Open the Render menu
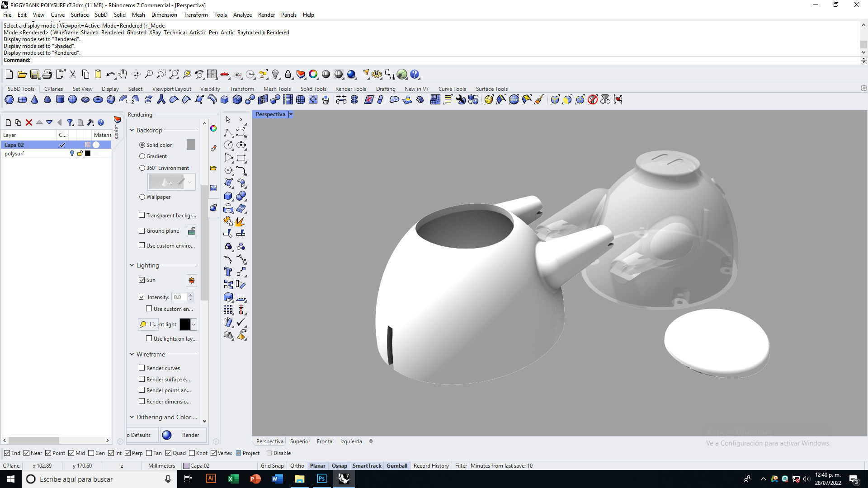The height and width of the screenshot is (488, 868). tap(266, 15)
